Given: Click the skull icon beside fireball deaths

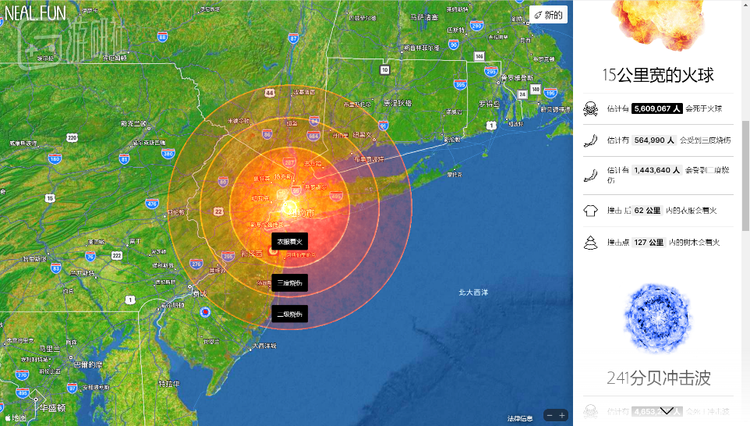Looking at the screenshot, I should (x=591, y=109).
